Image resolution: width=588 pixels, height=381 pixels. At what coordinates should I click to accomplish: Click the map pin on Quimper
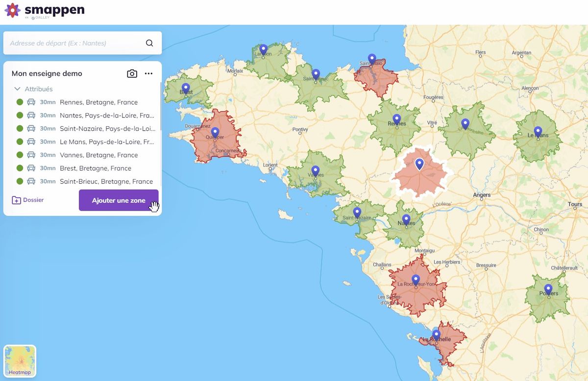click(215, 132)
